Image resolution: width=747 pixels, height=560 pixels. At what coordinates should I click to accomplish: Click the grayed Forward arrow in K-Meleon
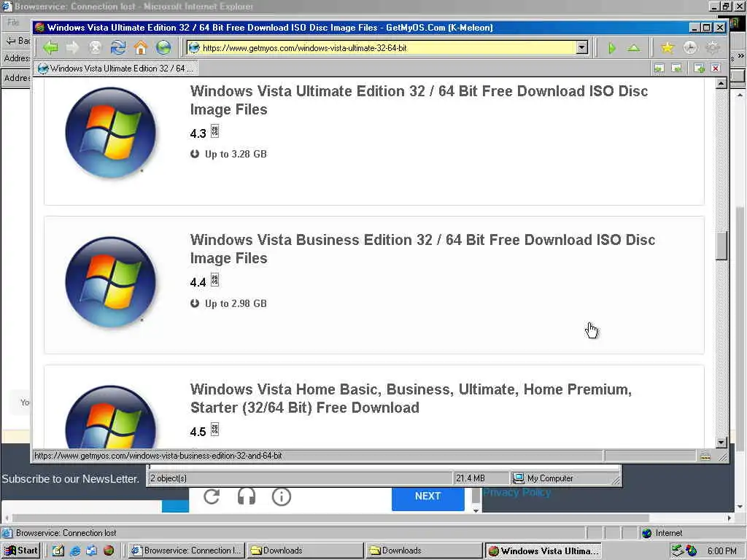[72, 47]
